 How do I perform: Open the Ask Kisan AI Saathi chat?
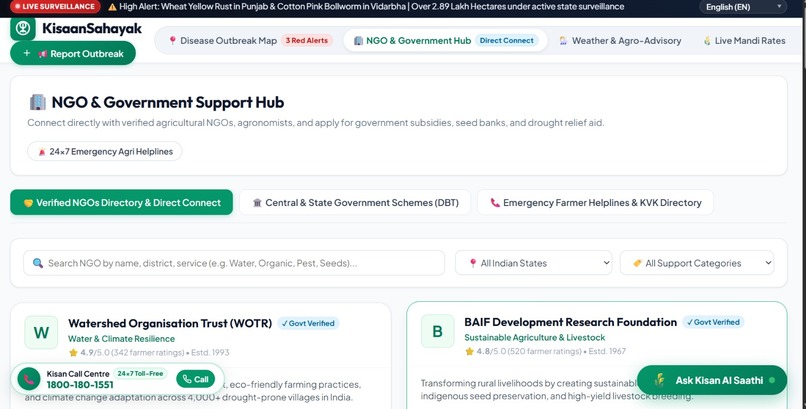[x=712, y=380]
